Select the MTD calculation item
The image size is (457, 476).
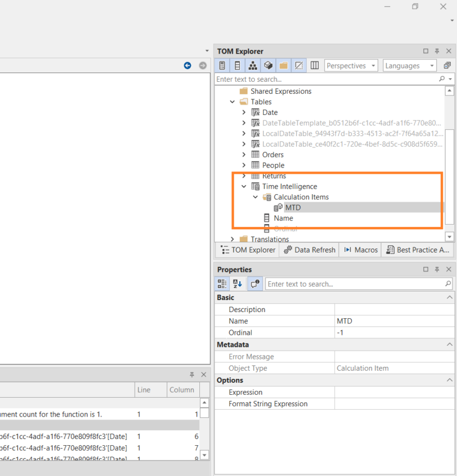[292, 207]
